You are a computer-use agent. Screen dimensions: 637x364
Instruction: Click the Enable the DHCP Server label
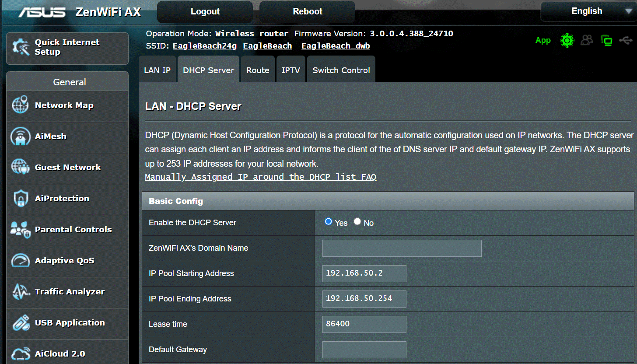192,223
